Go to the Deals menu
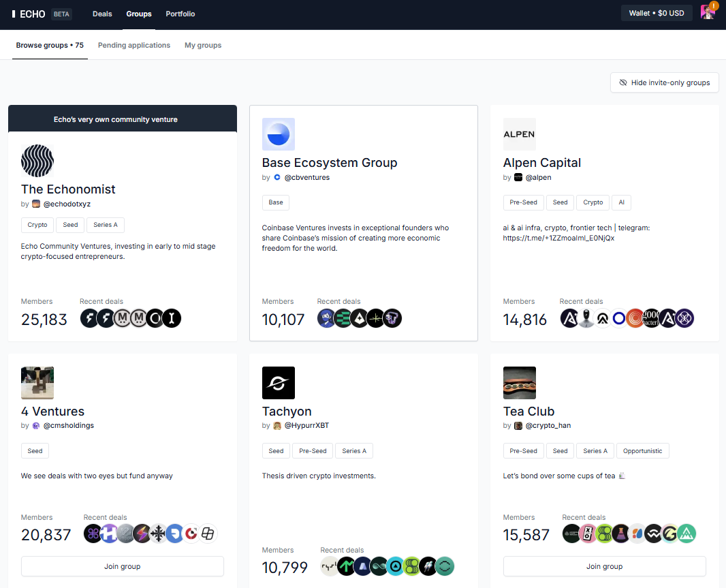 [102, 14]
